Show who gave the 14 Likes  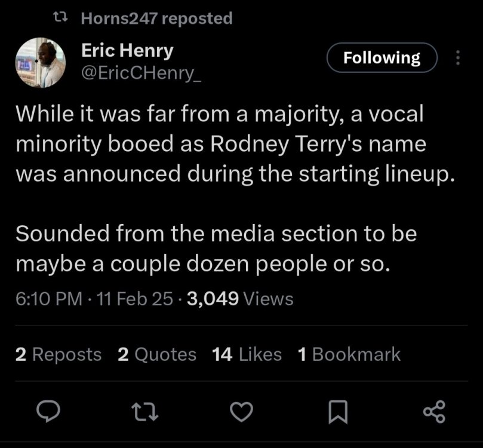pos(247,354)
